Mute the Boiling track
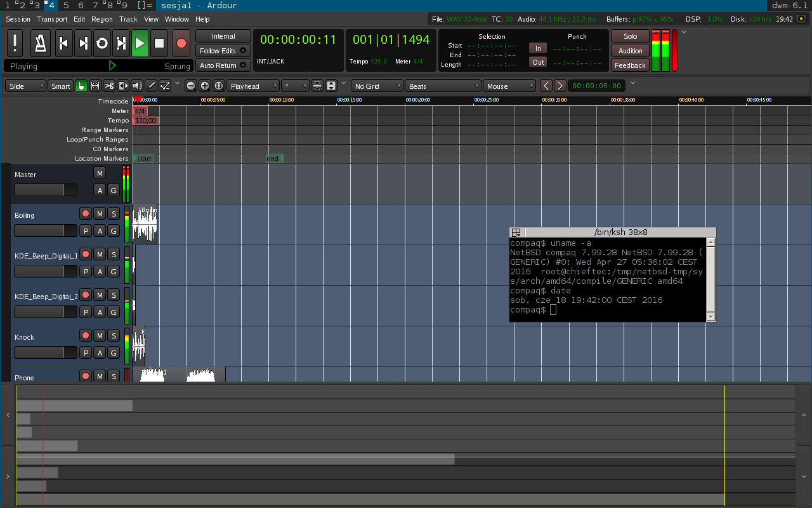Screen dimensions: 812x508 tap(100, 213)
